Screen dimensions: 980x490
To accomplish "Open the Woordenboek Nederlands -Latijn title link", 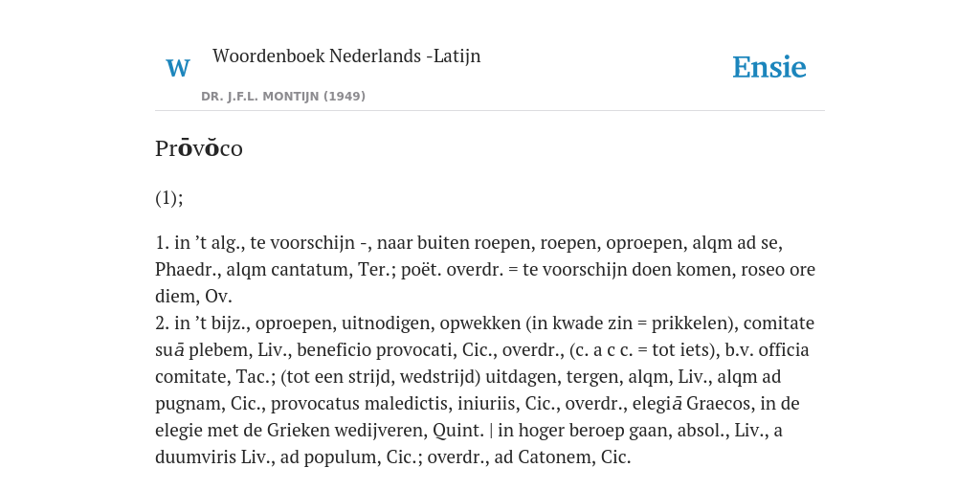I will click(x=346, y=56).
